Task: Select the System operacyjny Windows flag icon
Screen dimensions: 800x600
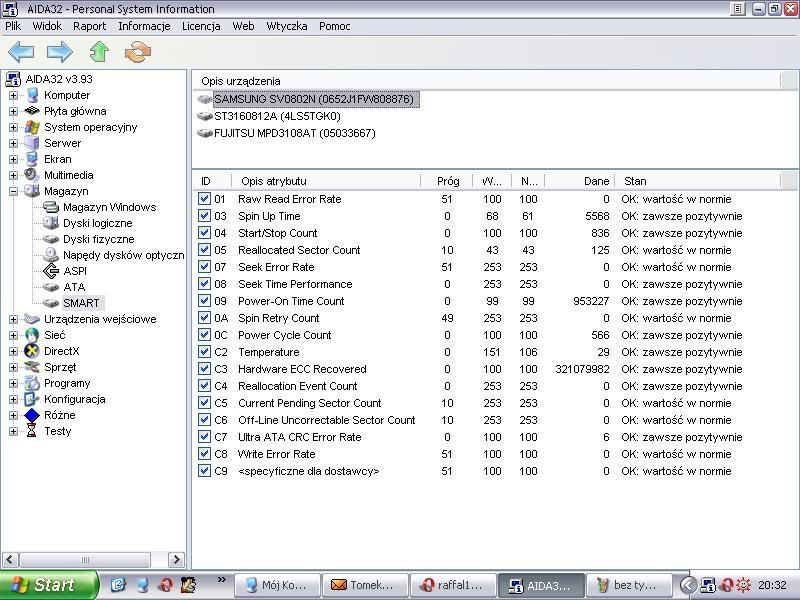Action: tap(32, 127)
